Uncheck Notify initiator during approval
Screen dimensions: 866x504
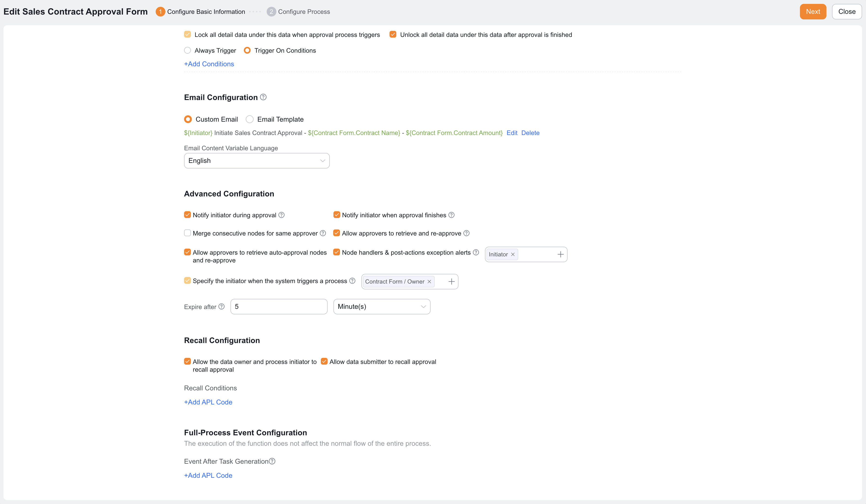[x=187, y=215]
